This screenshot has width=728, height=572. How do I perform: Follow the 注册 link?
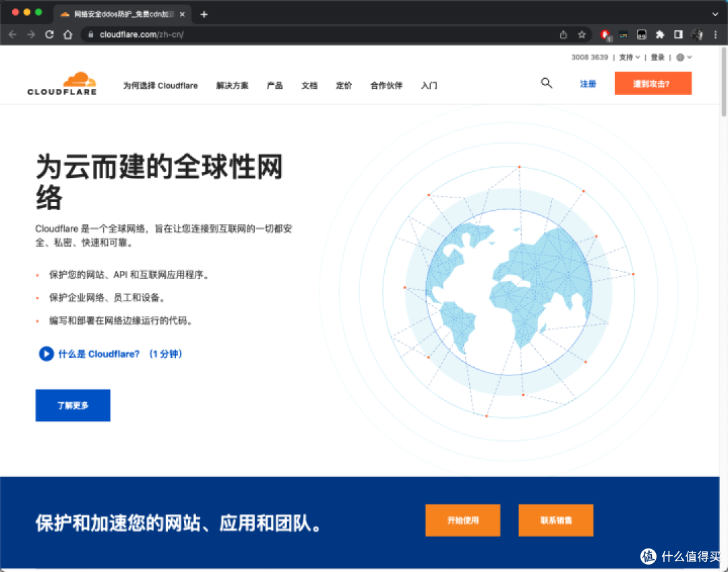tap(588, 84)
